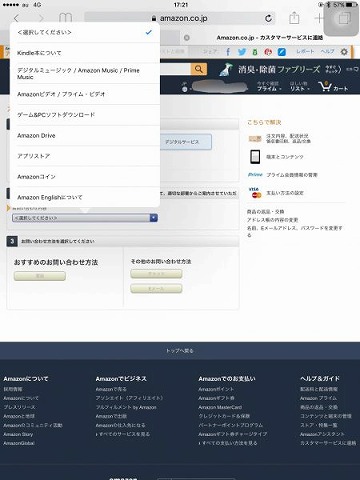
Task: Open the <選択してください> dropdown field
Action: click(x=85, y=218)
